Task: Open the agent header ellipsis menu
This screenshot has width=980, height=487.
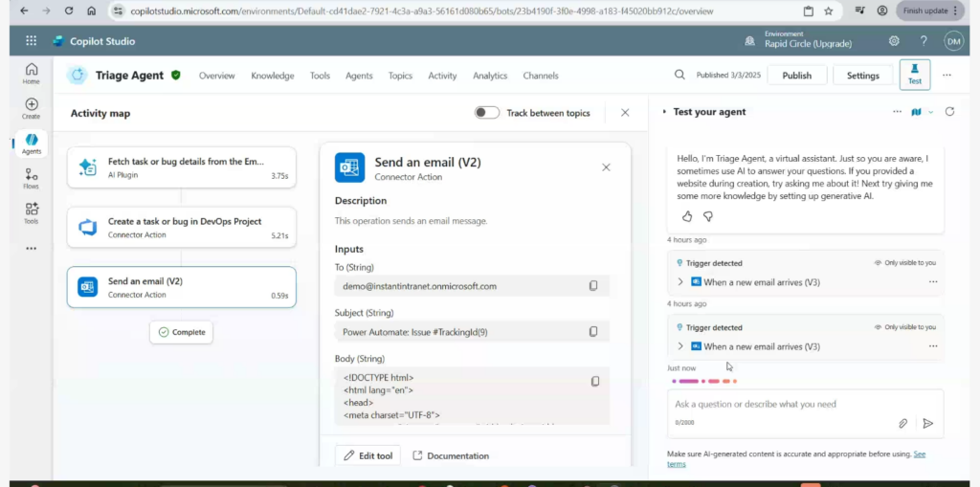Action: [947, 75]
